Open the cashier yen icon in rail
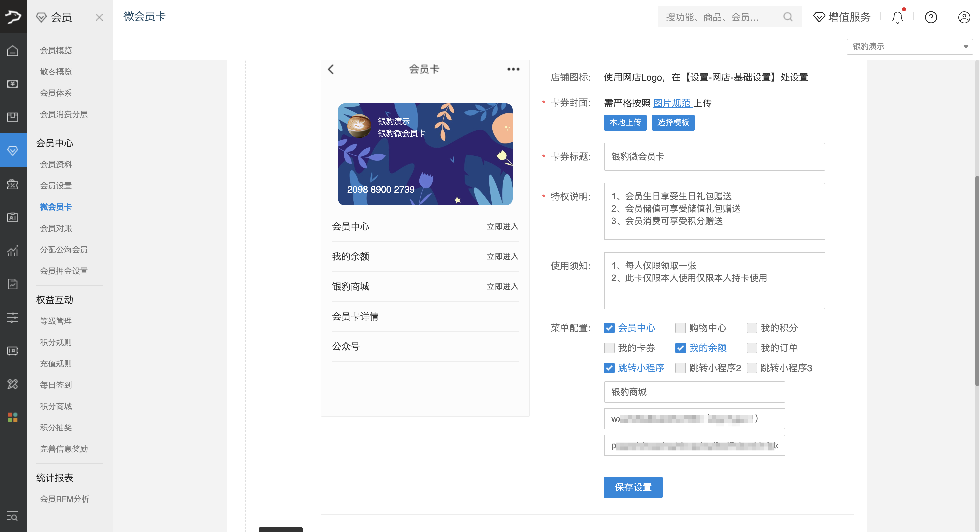The height and width of the screenshot is (532, 980). (13, 84)
